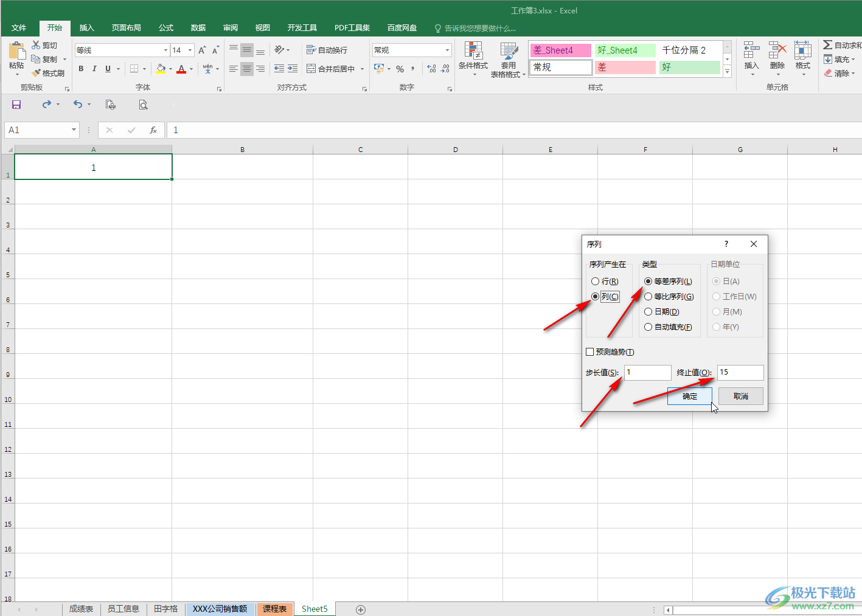Choose 日期(D) series type

[x=662, y=311]
